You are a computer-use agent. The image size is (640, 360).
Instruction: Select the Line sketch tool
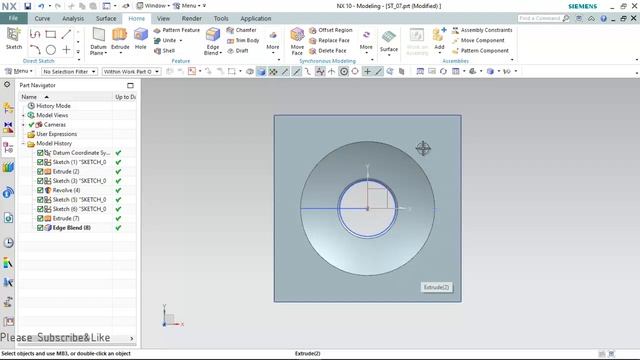[x=66, y=34]
